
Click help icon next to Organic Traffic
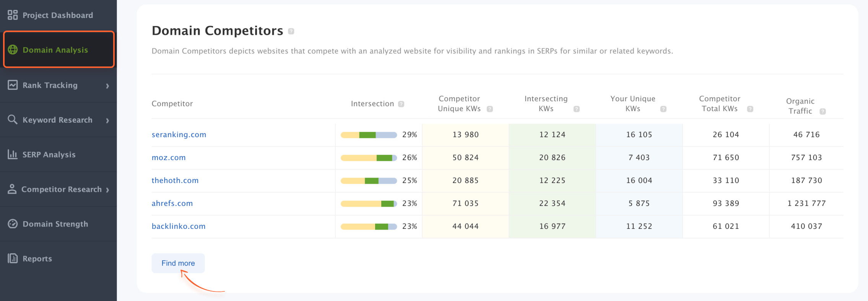coord(823,112)
